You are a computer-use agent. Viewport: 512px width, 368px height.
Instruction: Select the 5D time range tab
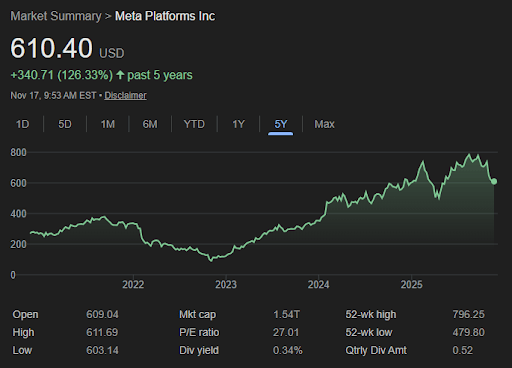click(65, 124)
